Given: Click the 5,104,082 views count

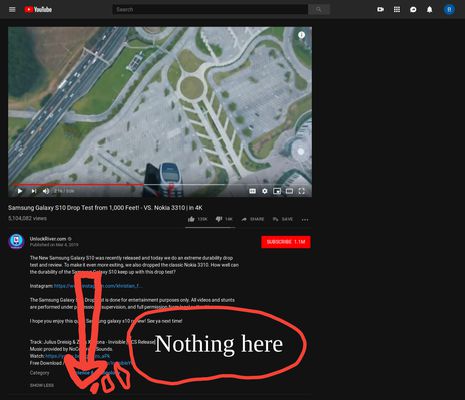Looking at the screenshot, I should pyautogui.click(x=27, y=219).
